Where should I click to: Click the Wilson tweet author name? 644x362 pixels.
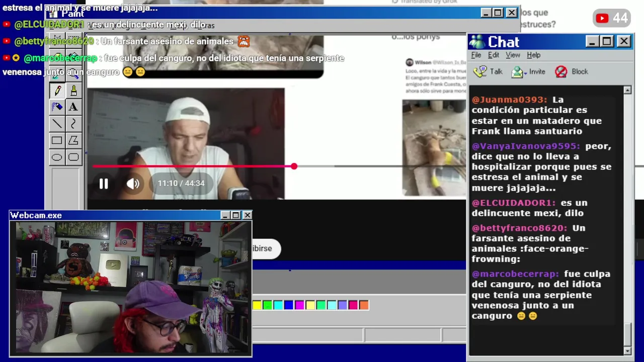pos(423,62)
